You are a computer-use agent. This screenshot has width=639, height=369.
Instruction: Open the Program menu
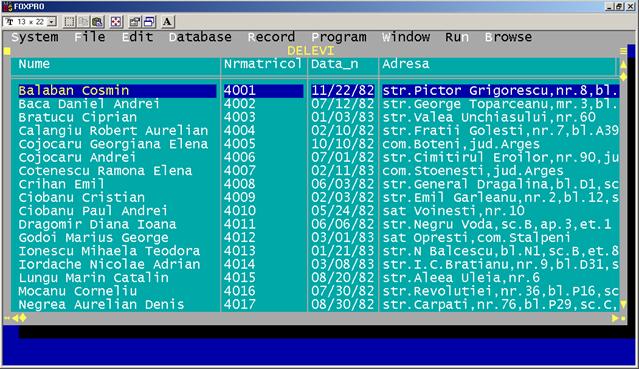click(x=339, y=37)
